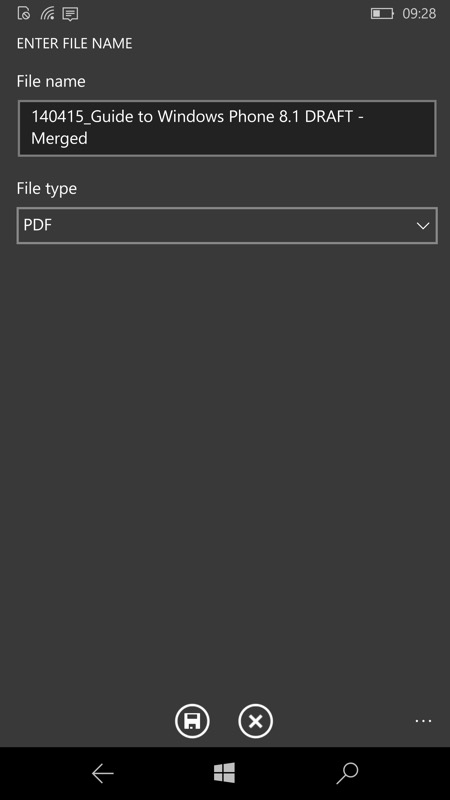Select the PDF text in File type box

tap(38, 225)
